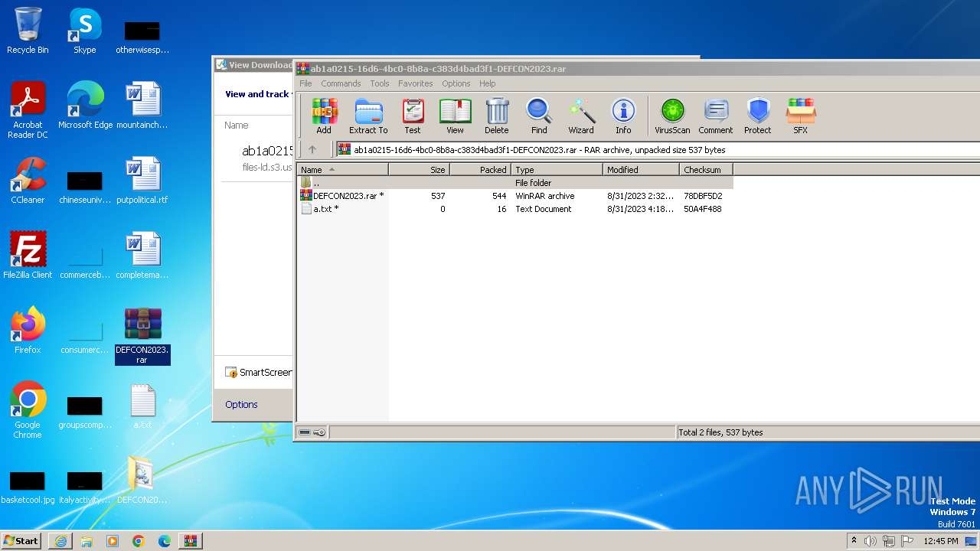Open Windows Media Player from taskbar
This screenshot has width=980, height=551.
(x=113, y=541)
